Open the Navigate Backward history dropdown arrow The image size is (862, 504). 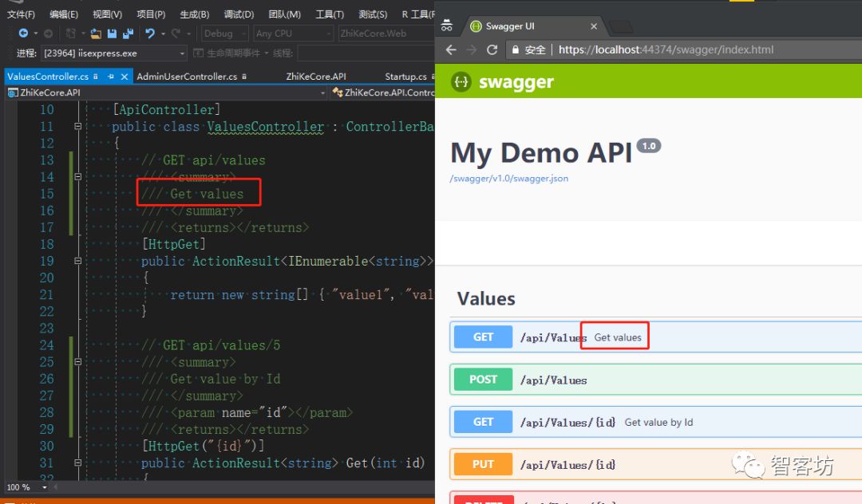point(36,33)
